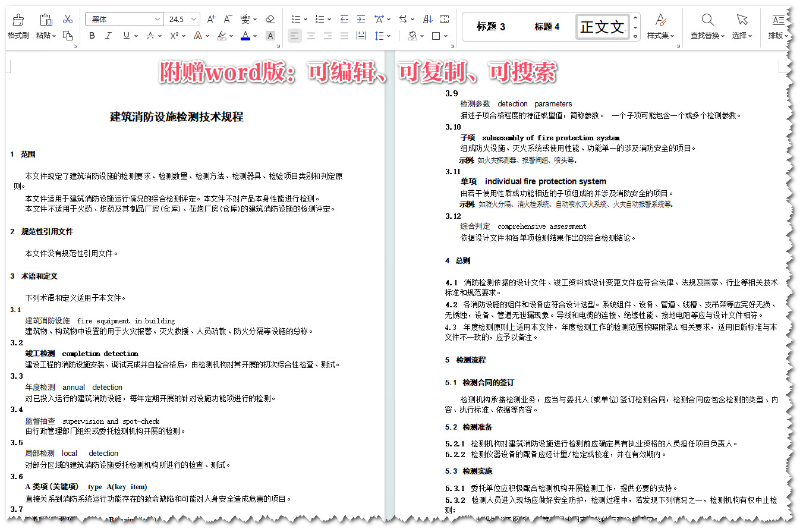Apply the blue font color swatch
Screen dimensions: 803x532
(x=245, y=37)
